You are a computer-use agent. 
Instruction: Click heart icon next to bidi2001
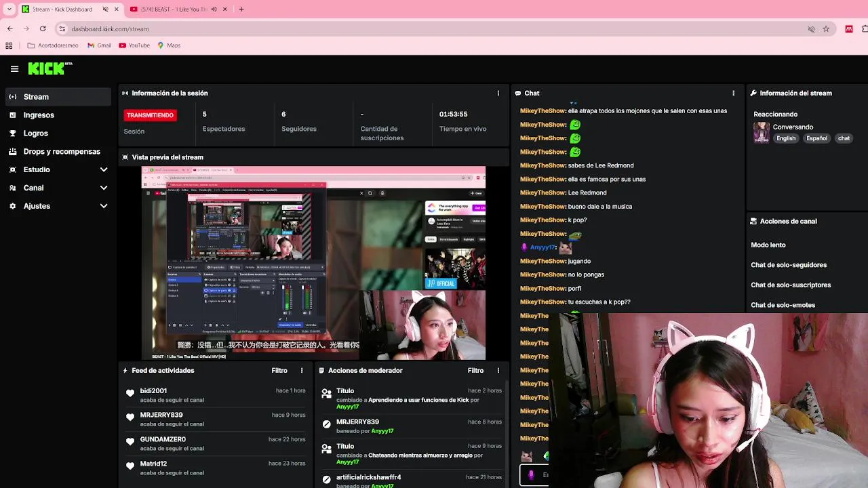tap(130, 393)
